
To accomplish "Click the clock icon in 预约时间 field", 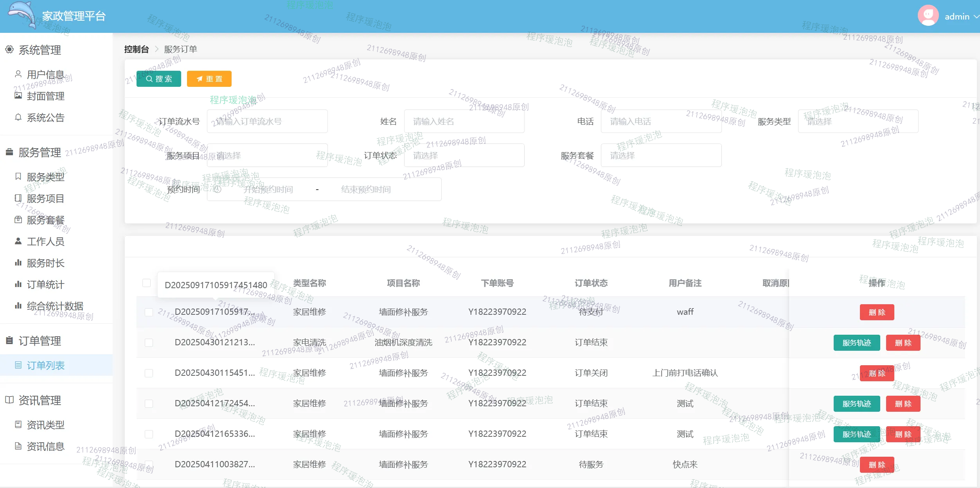I will tap(218, 190).
